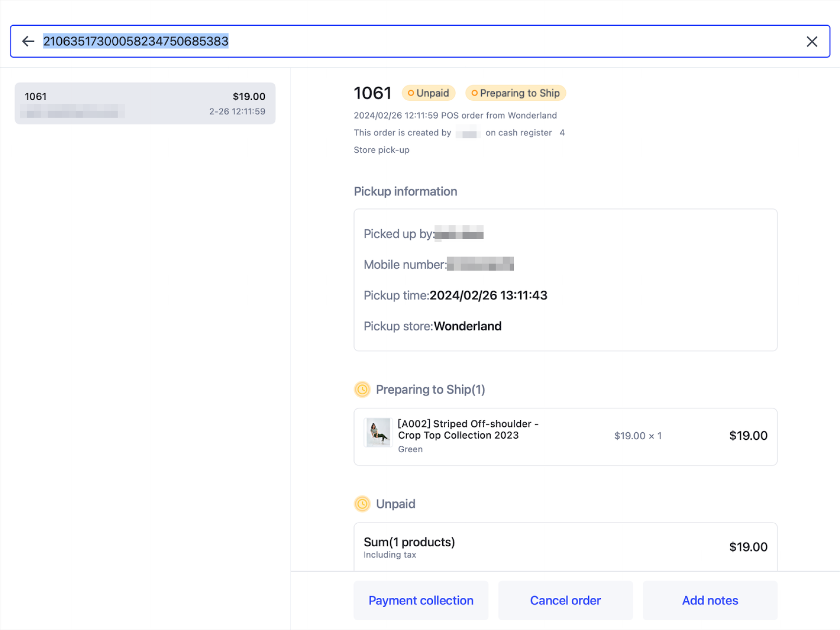The image size is (840, 630).
Task: Click the Unpaid status badge
Action: [428, 93]
